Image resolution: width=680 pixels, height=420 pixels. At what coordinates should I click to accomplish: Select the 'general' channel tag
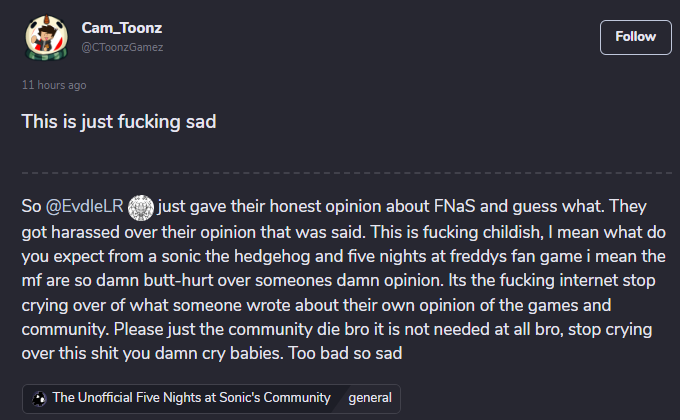coord(369,398)
